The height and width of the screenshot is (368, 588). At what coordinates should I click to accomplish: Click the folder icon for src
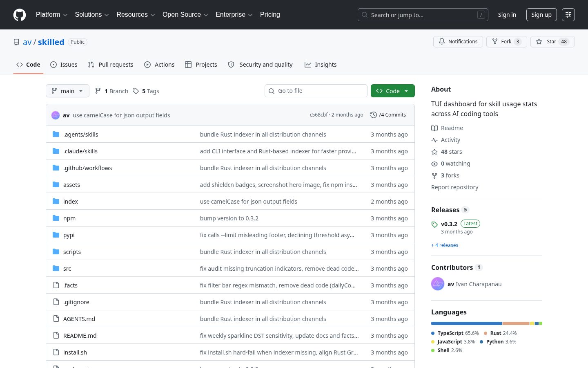tap(56, 268)
